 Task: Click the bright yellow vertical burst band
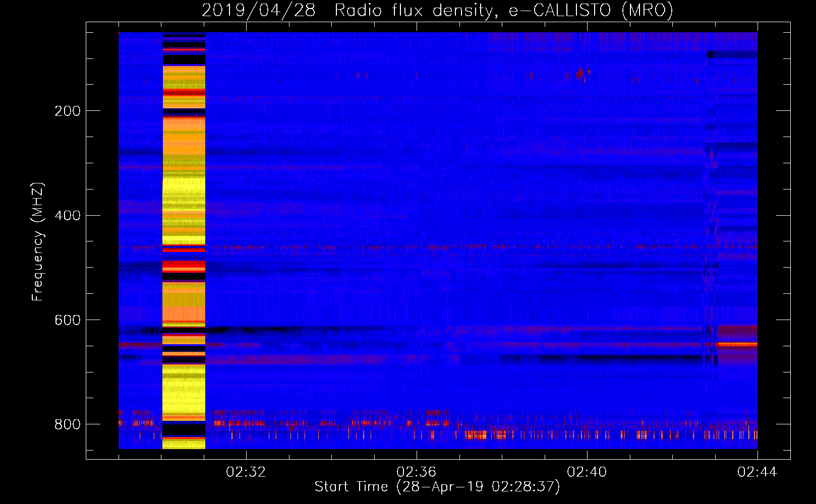pyautogui.click(x=184, y=241)
